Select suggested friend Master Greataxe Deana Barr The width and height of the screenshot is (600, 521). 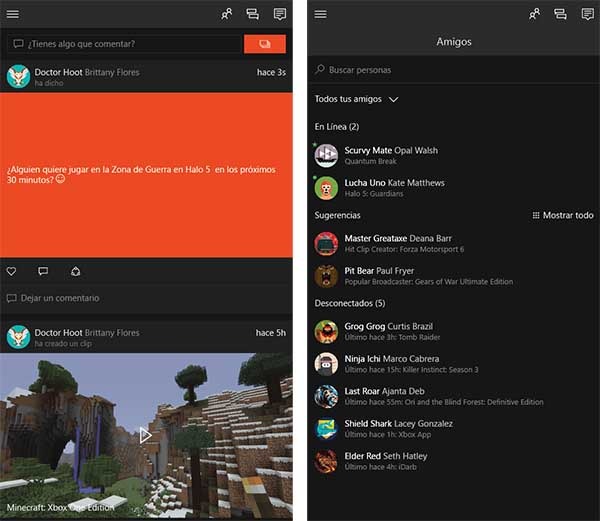click(x=397, y=243)
